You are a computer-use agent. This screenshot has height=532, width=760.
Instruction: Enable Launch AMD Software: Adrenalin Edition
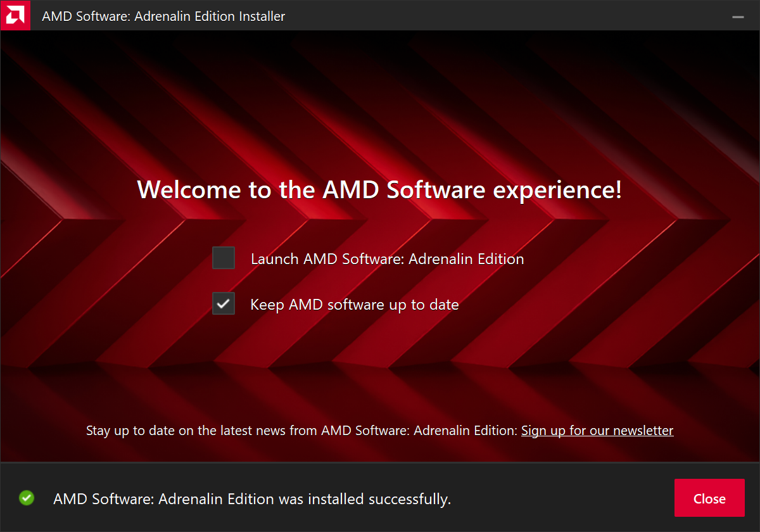[223, 258]
